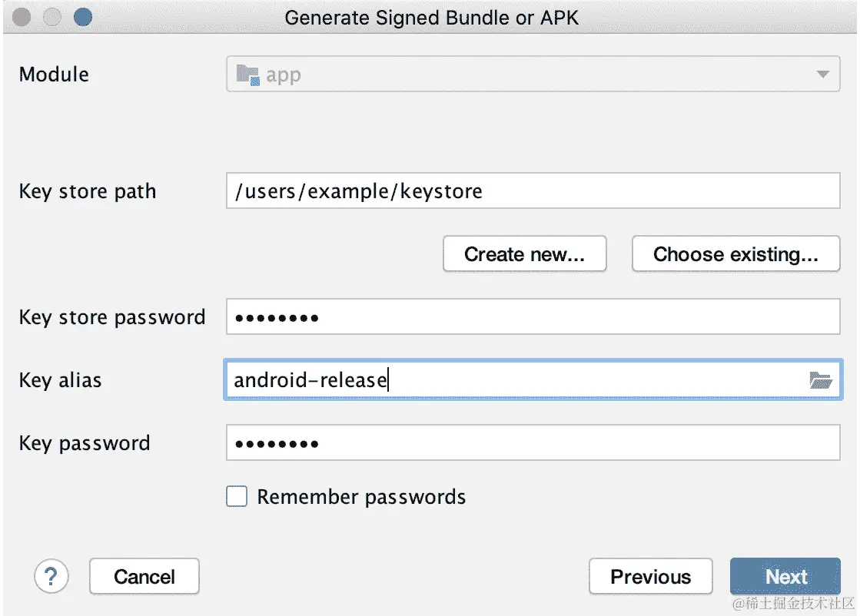
Task: Cancel the signing dialog
Action: coord(144,576)
